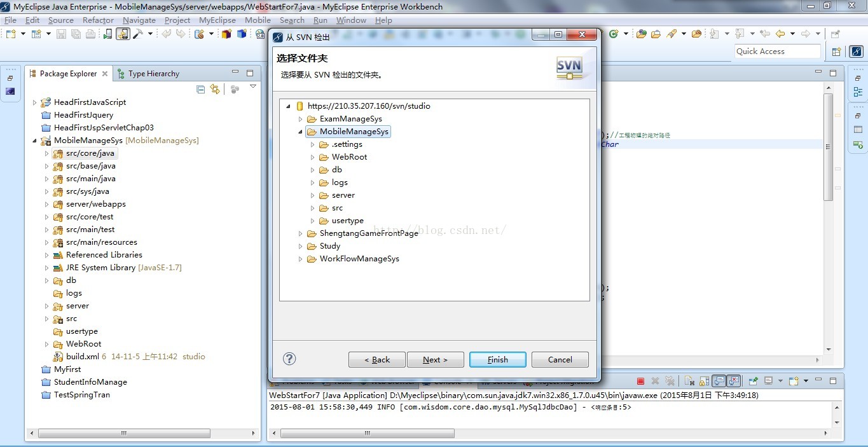Viewport: 868px width, 447px height.
Task: Click the disabled Save toolbar icon
Action: pos(61,34)
